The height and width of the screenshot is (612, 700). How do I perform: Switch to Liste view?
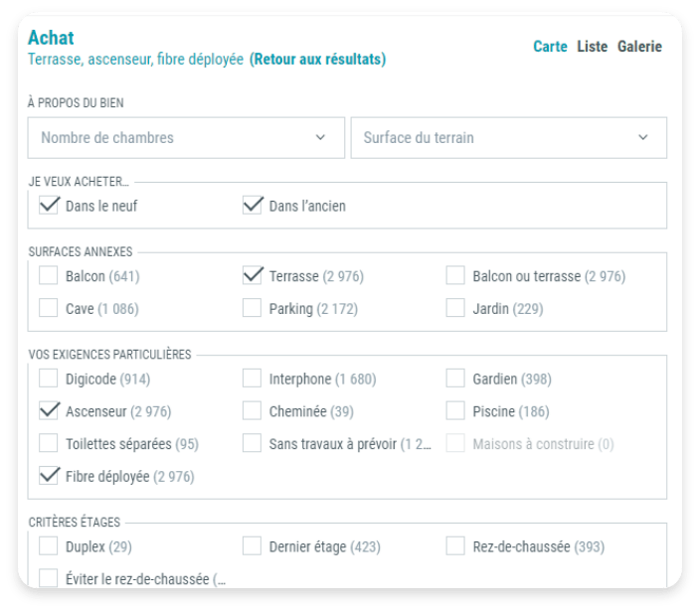(592, 47)
